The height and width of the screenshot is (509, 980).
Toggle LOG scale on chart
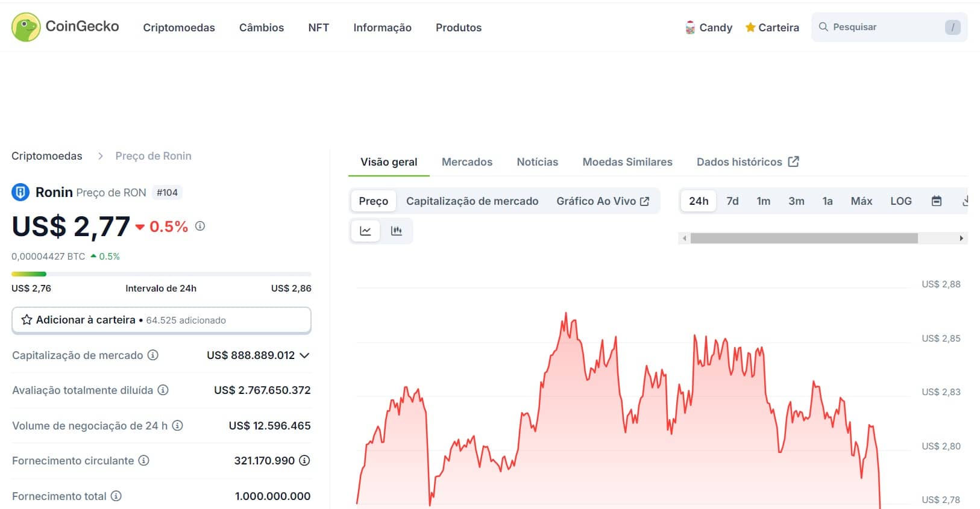(x=901, y=201)
